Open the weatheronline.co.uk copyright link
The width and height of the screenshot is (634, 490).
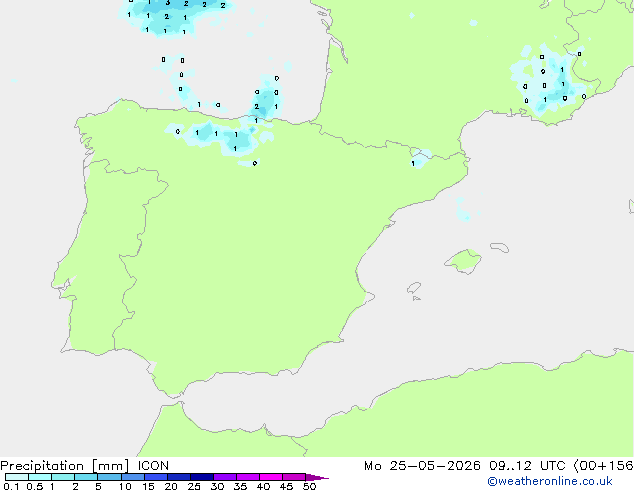[x=549, y=481]
